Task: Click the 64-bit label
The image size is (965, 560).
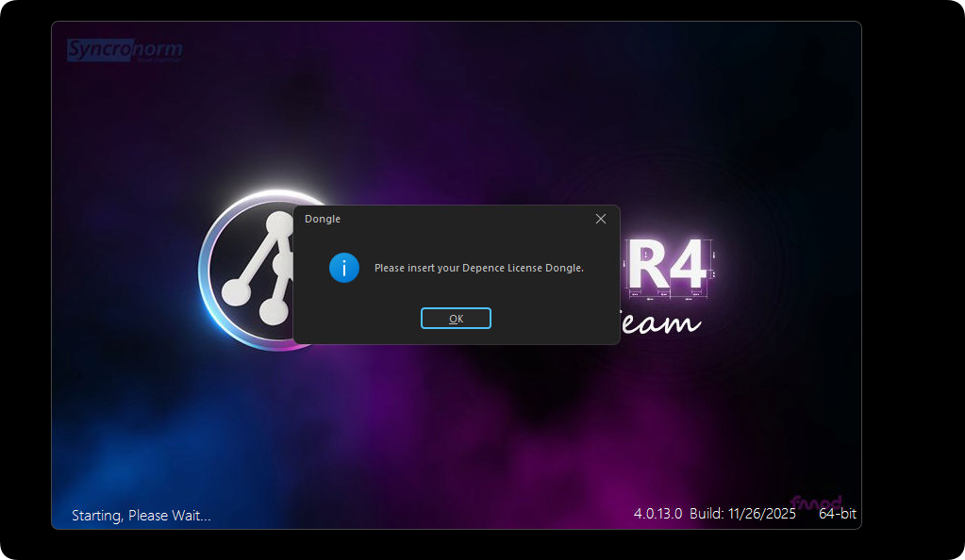Action: [x=837, y=514]
